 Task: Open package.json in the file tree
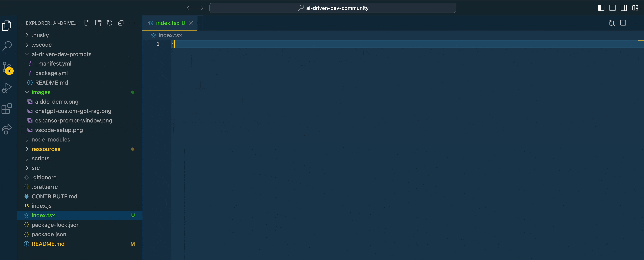click(x=49, y=234)
